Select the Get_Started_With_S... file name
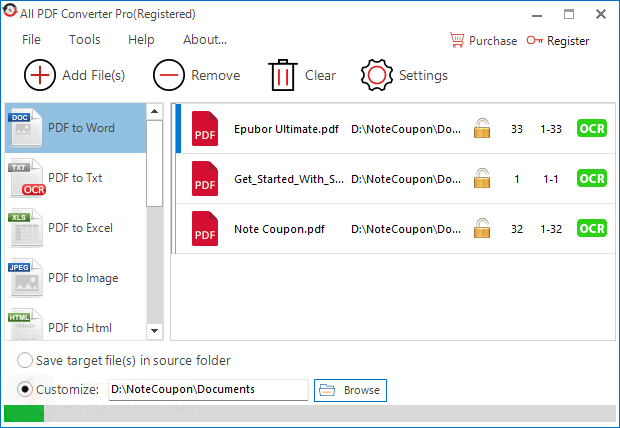Image resolution: width=620 pixels, height=428 pixels. [x=289, y=179]
